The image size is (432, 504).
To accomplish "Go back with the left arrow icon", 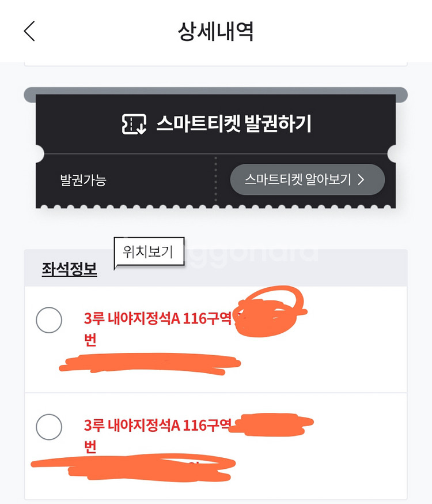I will click(29, 31).
